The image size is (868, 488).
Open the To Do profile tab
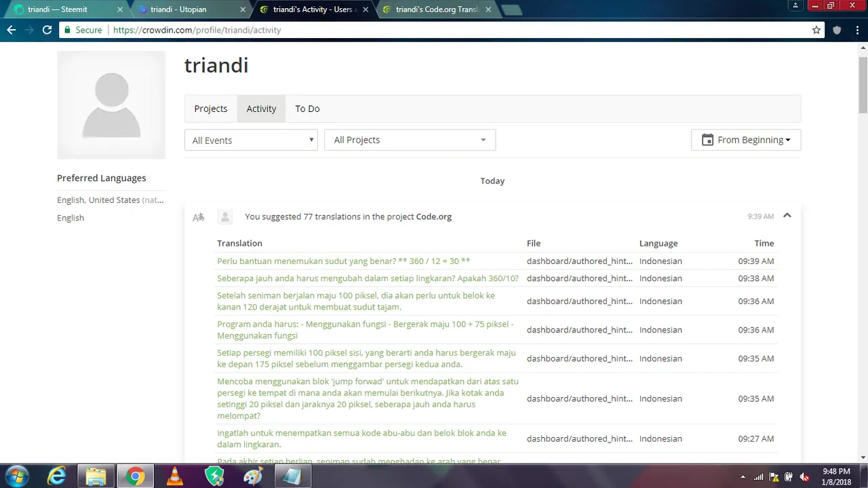coord(307,109)
